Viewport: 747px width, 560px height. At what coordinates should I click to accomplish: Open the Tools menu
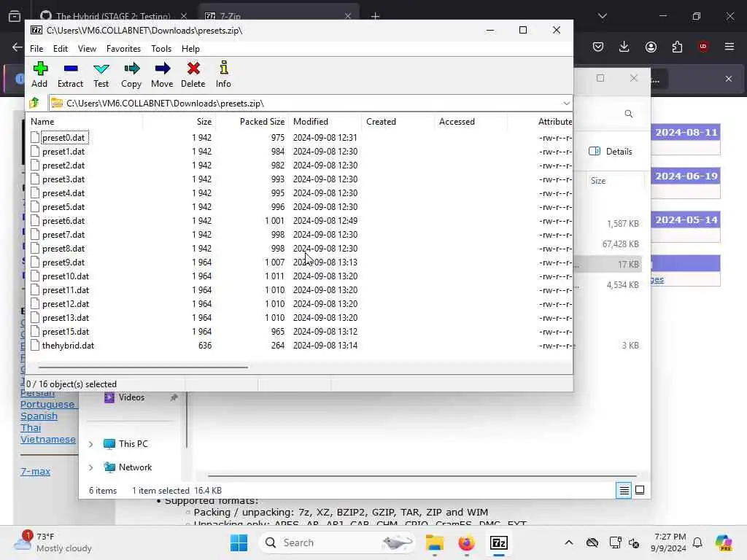point(161,49)
